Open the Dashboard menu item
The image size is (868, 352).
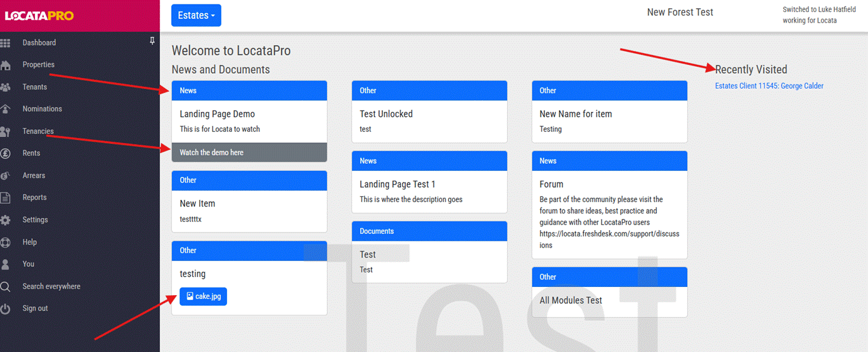39,43
